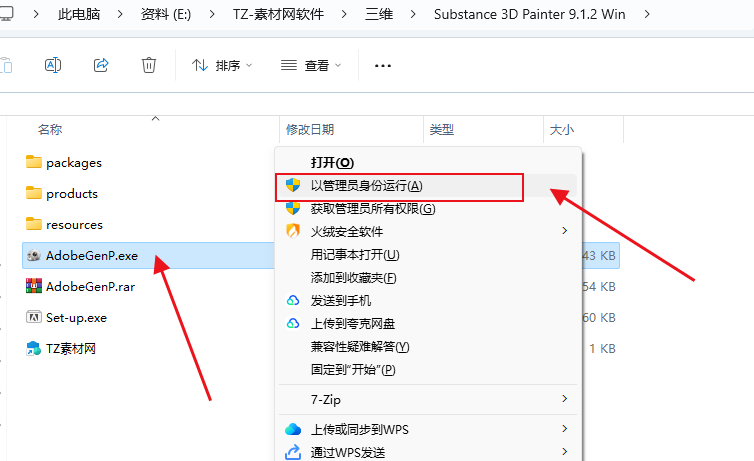Choose 以管理员身份运行(A) from context menu

[366, 186]
